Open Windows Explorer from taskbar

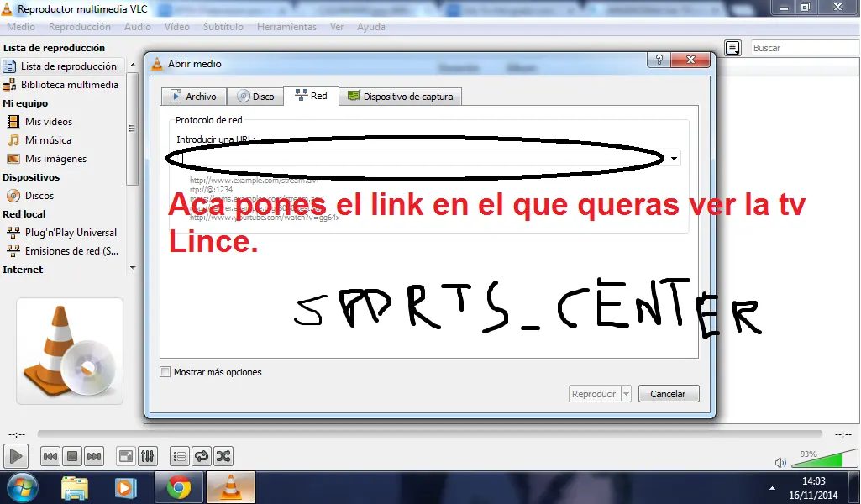tap(74, 487)
